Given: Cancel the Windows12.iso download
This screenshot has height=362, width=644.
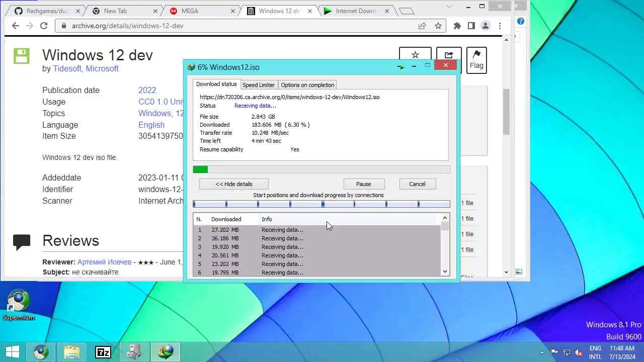Looking at the screenshot, I should pos(417,184).
